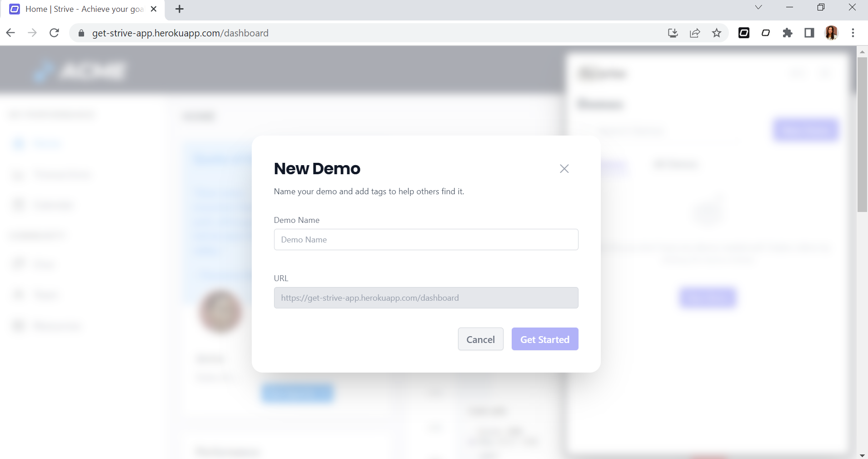Bookmark this page with star icon
Image resolution: width=868 pixels, height=459 pixels.
pos(717,33)
